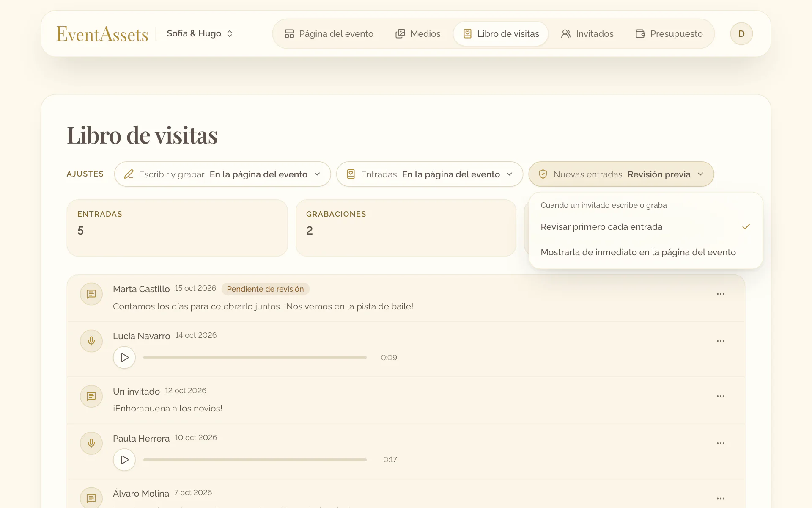Click the ¡Enhorabuena a los novios! message

167,409
